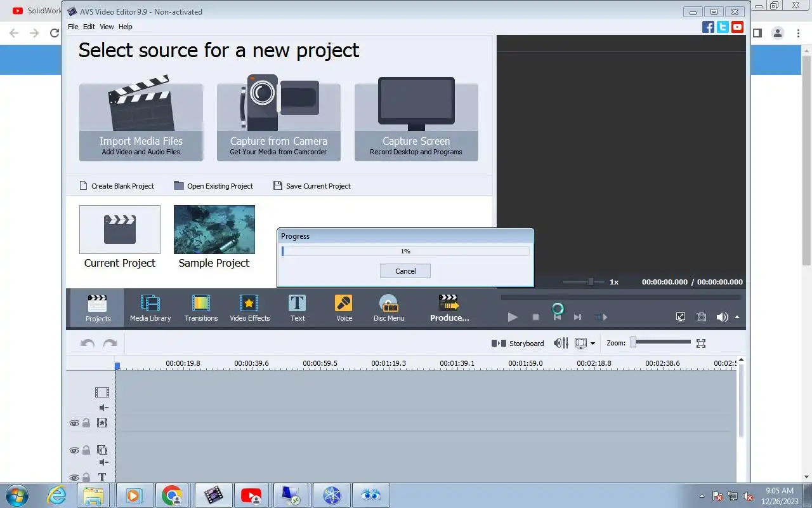This screenshot has width=812, height=508.
Task: Cancel the progress dialog
Action: tap(405, 271)
